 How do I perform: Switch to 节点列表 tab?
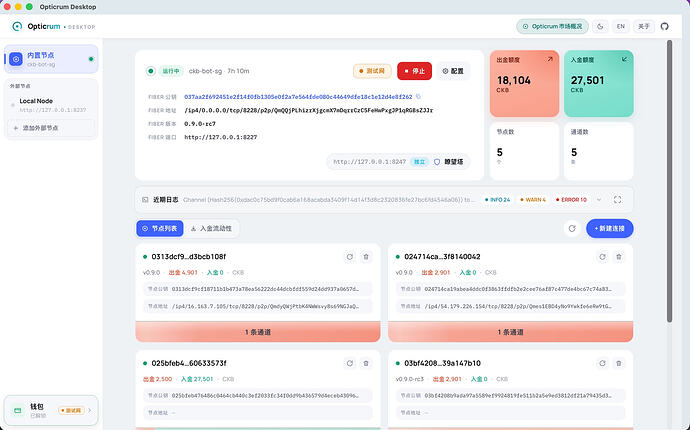point(160,228)
